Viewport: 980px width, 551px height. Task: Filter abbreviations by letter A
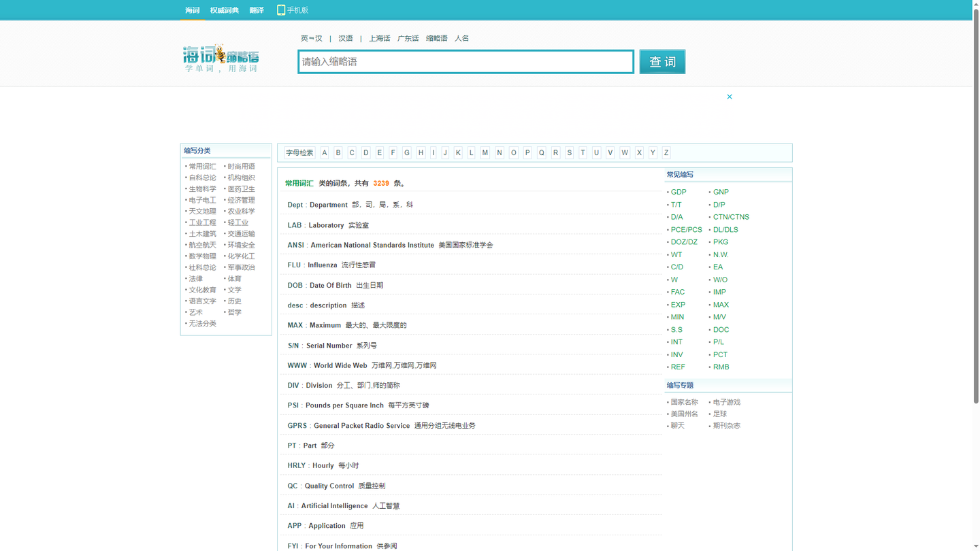click(x=325, y=153)
